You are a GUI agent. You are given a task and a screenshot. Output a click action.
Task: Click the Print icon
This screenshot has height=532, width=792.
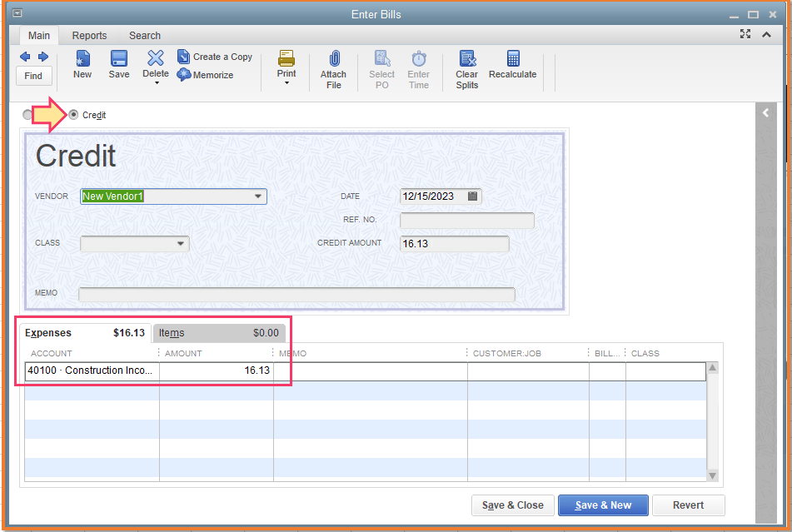tap(286, 58)
